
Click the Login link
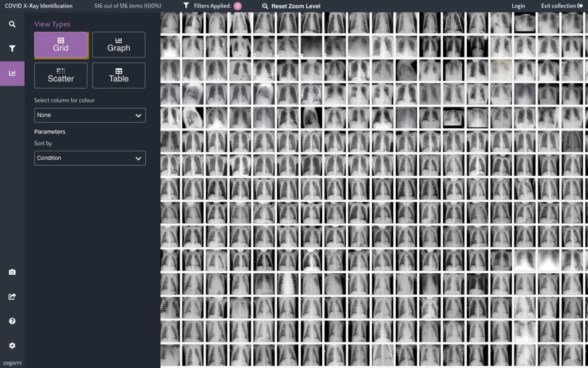518,6
